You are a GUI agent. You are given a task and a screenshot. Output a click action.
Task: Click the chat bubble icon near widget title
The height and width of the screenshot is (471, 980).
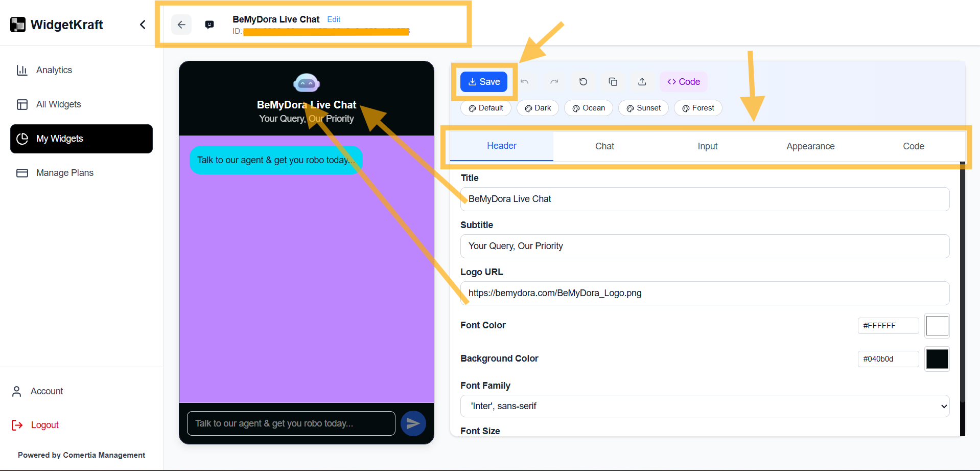(x=209, y=24)
